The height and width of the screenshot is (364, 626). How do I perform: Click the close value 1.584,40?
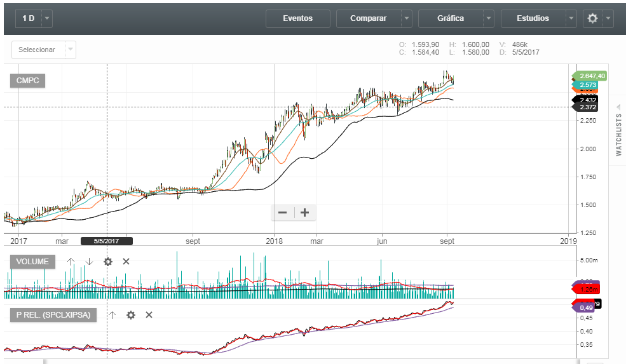(x=426, y=52)
